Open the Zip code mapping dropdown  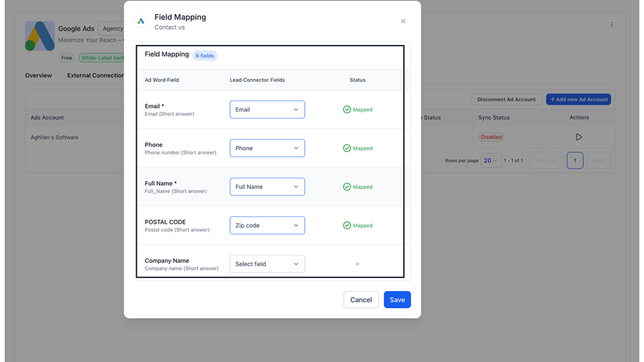click(x=267, y=225)
